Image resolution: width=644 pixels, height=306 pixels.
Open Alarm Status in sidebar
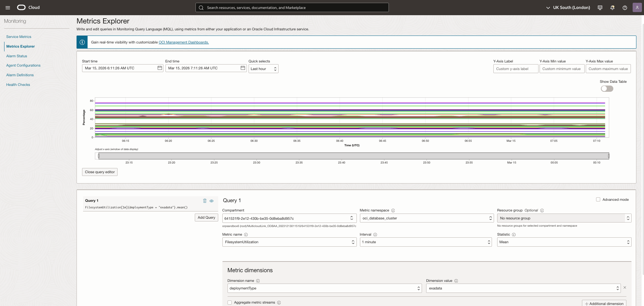[17, 56]
